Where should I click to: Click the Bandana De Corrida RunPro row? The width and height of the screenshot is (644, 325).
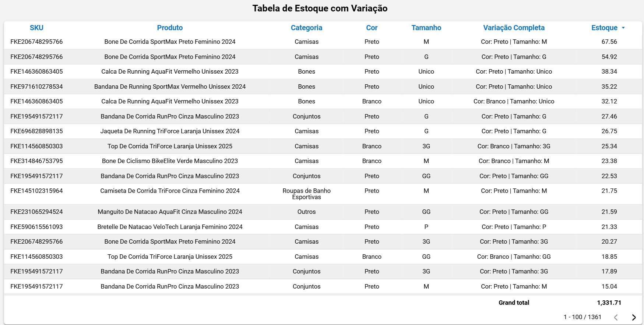point(170,116)
